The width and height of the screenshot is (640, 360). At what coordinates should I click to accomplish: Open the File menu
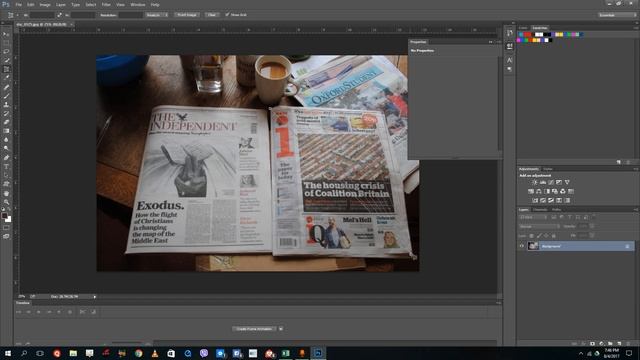pyautogui.click(x=18, y=4)
